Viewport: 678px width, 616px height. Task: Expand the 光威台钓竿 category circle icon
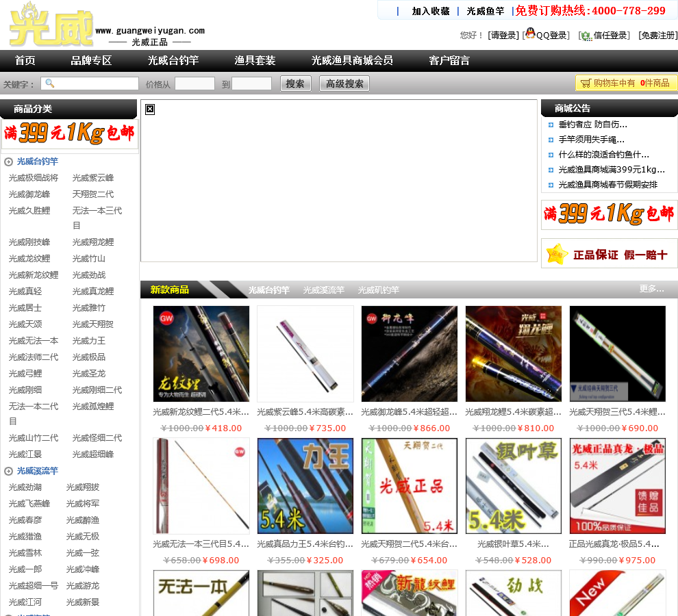tap(8, 162)
